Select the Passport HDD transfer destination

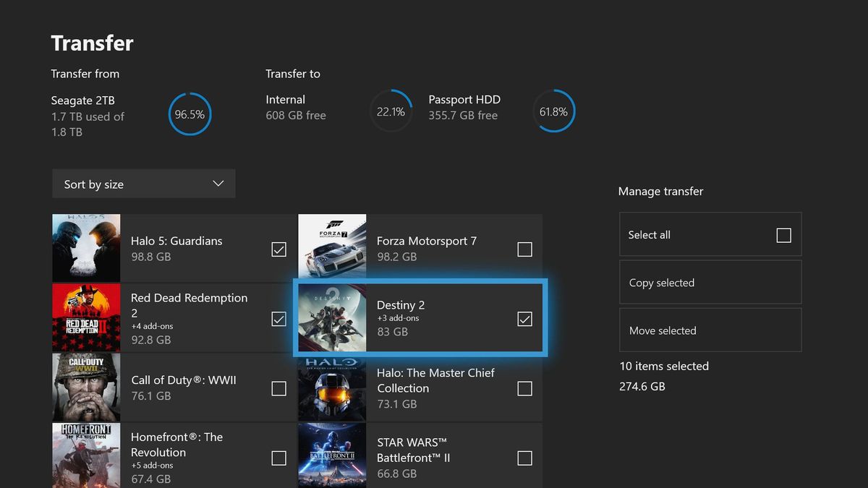coord(553,111)
